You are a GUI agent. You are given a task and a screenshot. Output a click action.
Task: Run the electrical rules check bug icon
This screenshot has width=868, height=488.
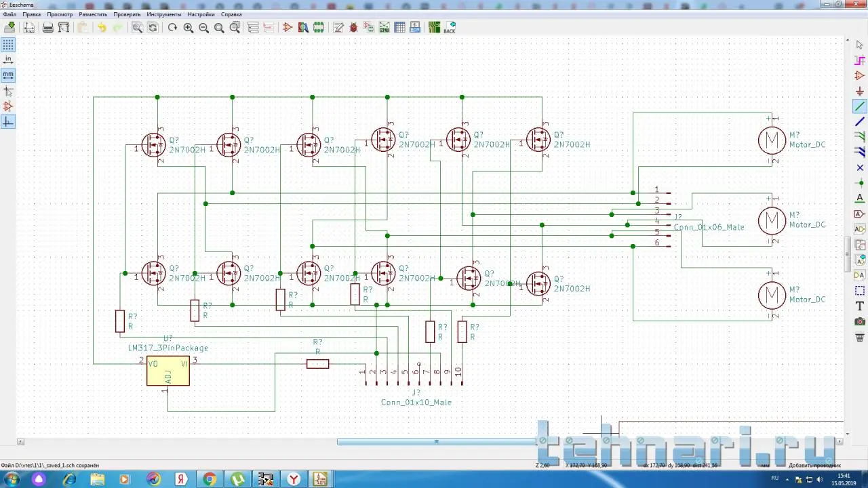(353, 28)
